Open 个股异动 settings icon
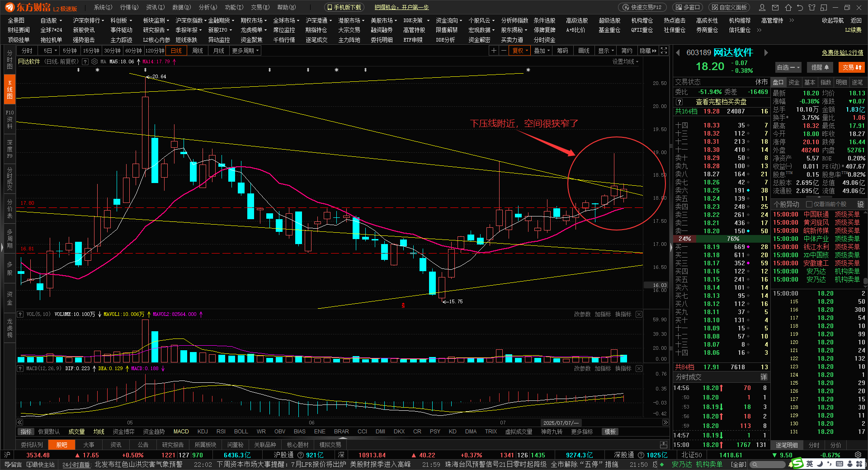 point(860,204)
